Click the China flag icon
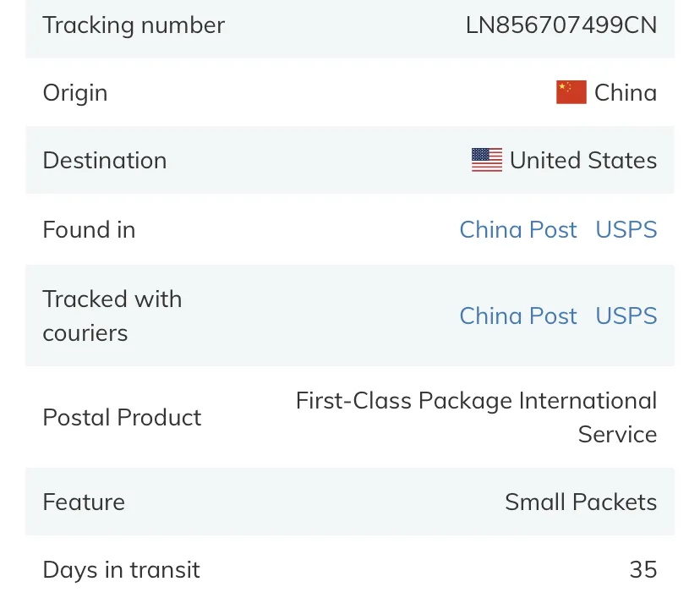This screenshot has height=609, width=700. point(571,92)
